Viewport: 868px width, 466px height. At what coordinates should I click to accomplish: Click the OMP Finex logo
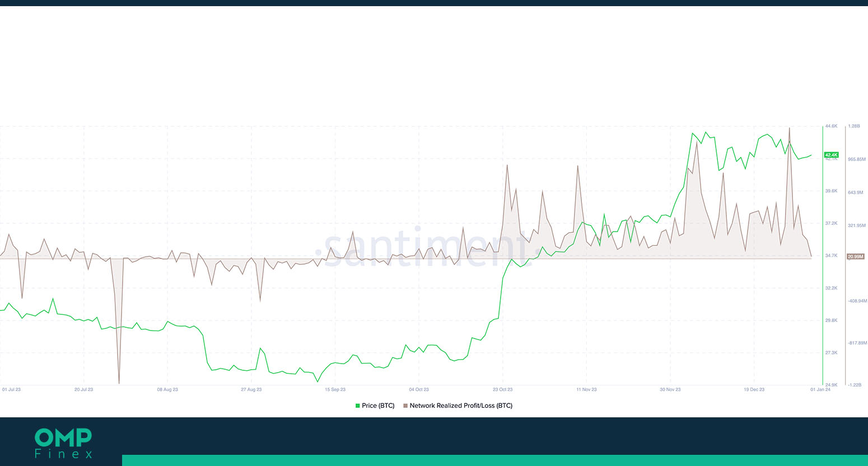point(63,444)
